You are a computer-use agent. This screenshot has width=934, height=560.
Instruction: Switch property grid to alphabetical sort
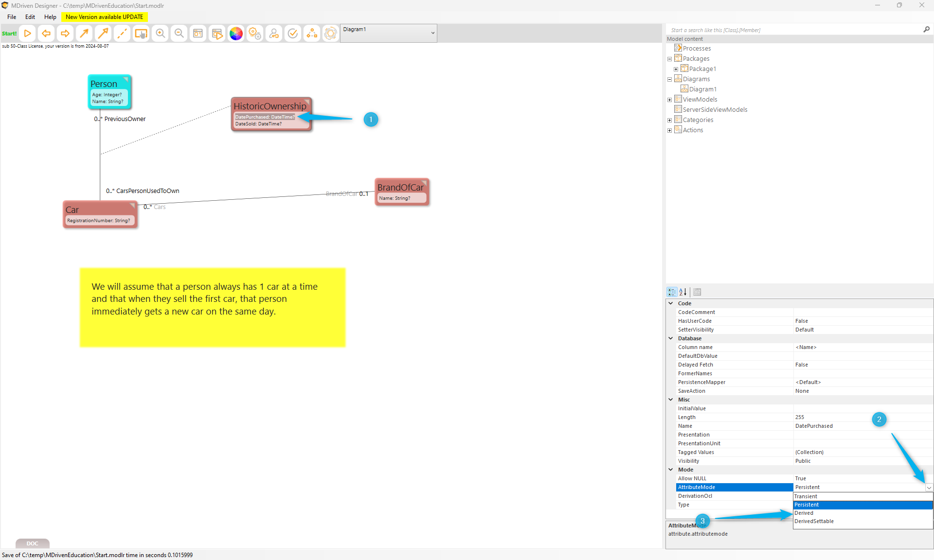pyautogui.click(x=683, y=292)
